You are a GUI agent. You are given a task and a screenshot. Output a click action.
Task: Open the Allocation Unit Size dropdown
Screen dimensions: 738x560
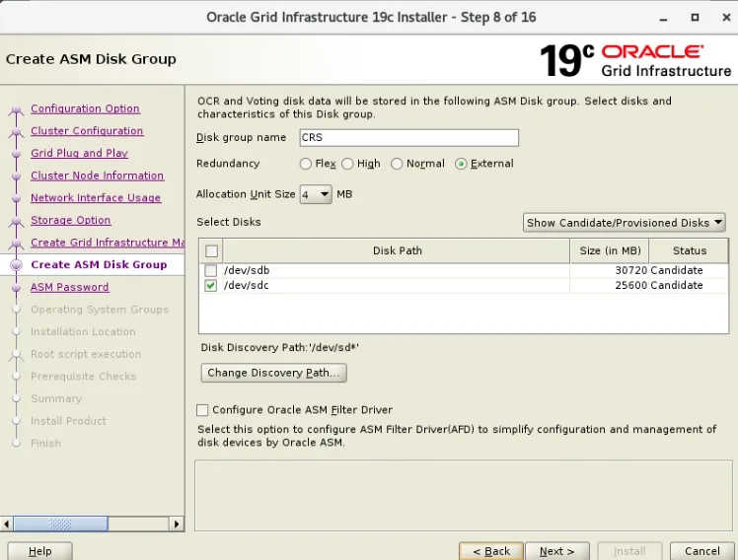point(316,194)
